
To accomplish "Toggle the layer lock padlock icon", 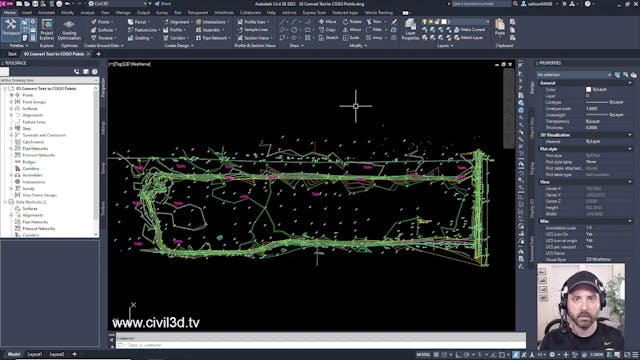I will click(437, 22).
